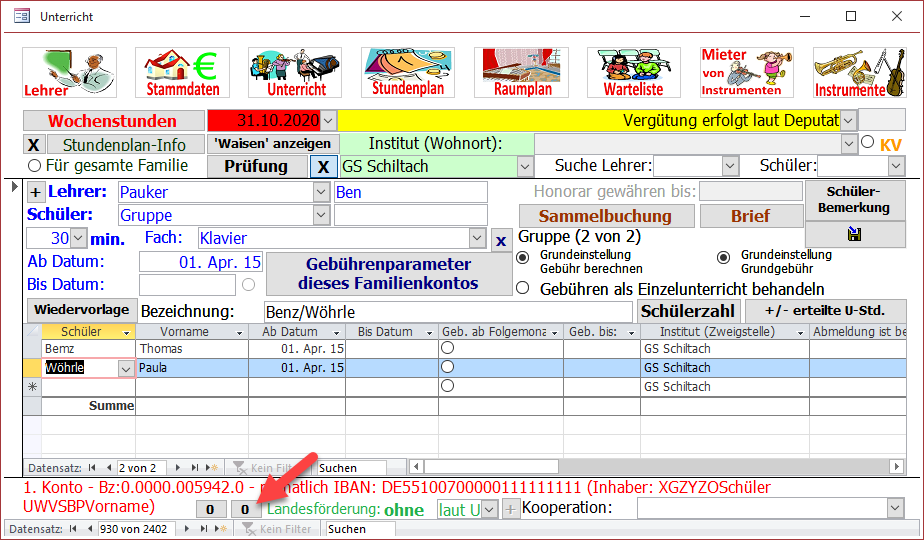Click the Sammelbuchung button

[x=605, y=216]
